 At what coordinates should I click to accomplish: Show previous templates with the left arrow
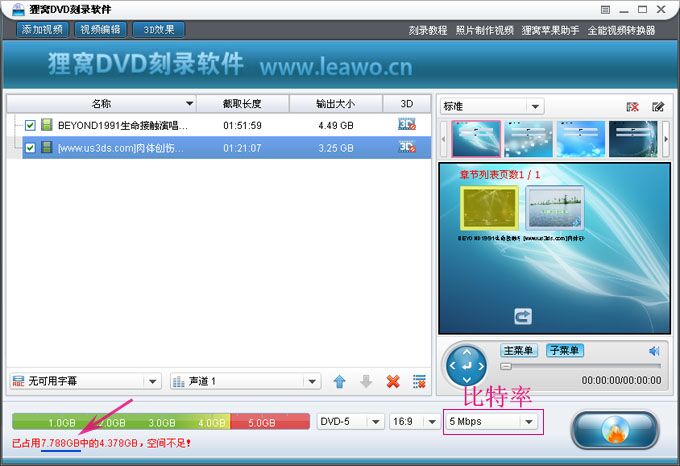coord(443,139)
